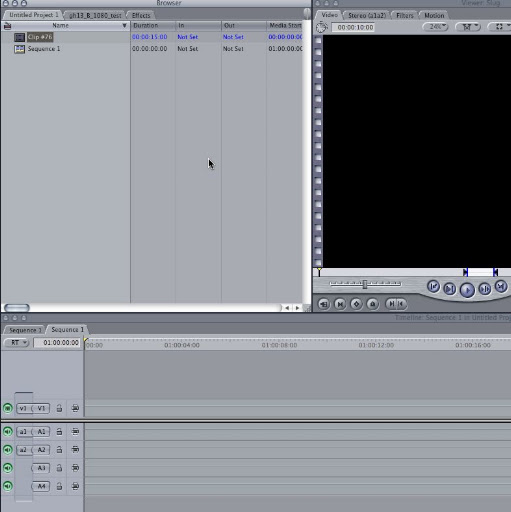Click the Out point marker on Viewer scrubber
511x512 pixels.
tap(495, 272)
